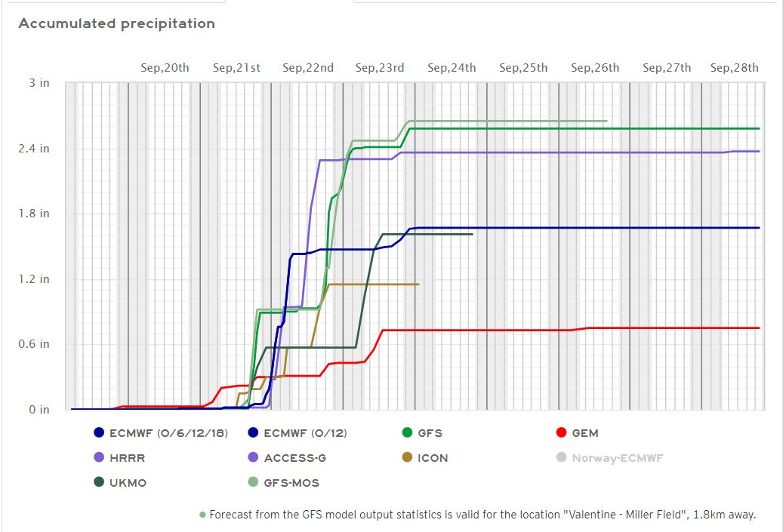Click the Accumulated precipitation chart title
783x532 pixels.
(117, 23)
